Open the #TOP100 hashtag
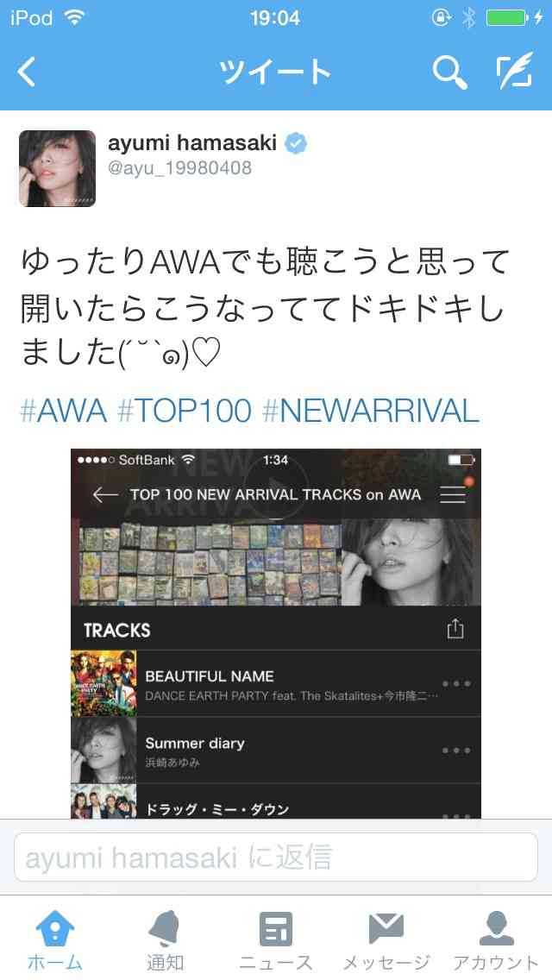Viewport: 552px width, 980px height. click(185, 411)
